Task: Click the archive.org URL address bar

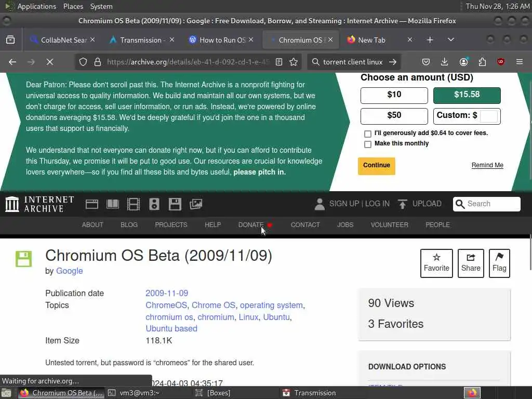Action: coord(188,62)
